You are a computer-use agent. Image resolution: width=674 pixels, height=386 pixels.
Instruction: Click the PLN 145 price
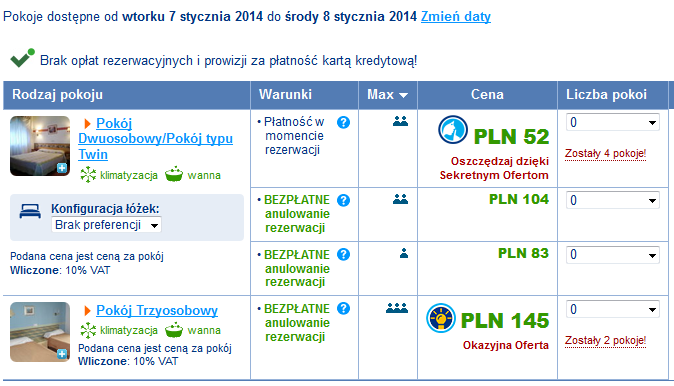coord(505,321)
